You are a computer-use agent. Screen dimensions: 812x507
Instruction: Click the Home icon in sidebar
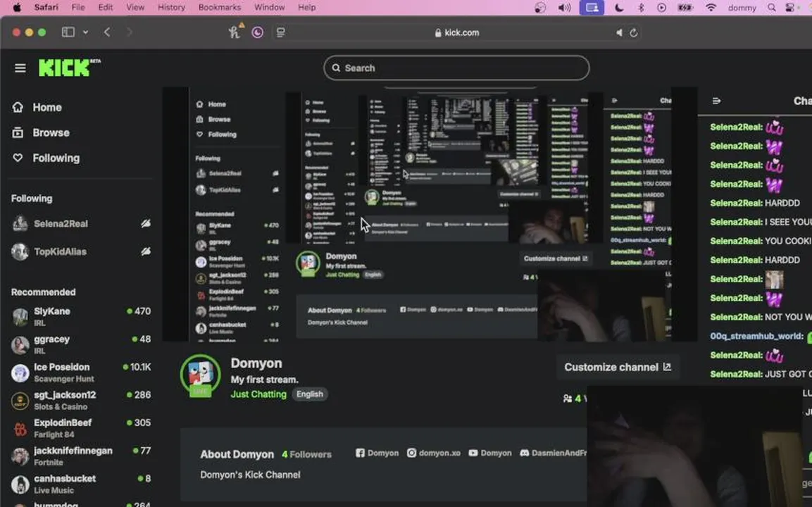(x=18, y=107)
